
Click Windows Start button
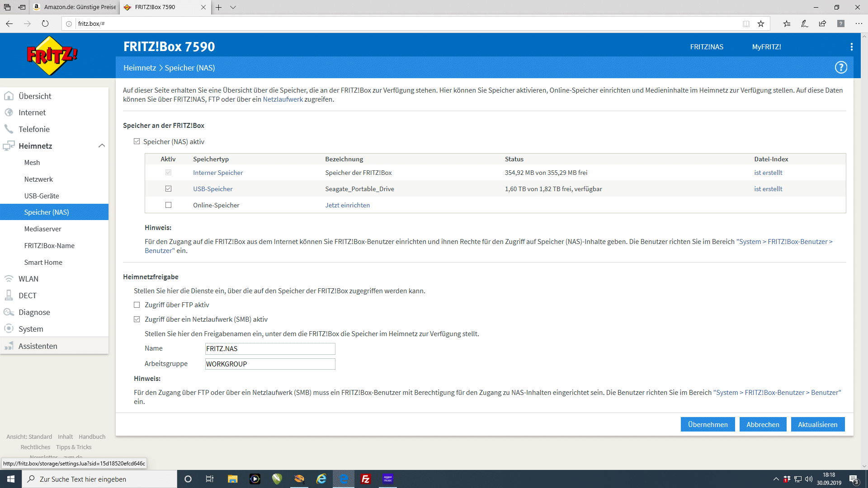[11, 479]
